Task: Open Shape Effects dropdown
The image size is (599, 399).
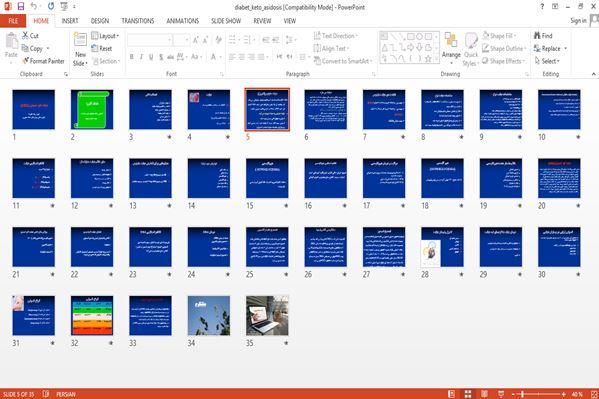Action: (503, 61)
